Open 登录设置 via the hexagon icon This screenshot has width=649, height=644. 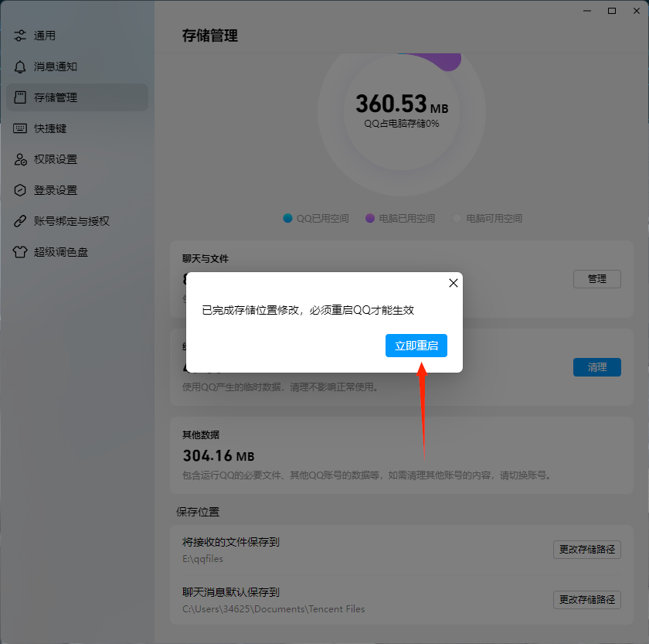pos(20,190)
